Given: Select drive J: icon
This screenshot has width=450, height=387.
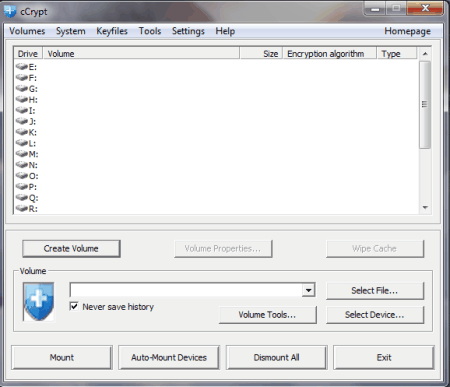Looking at the screenshot, I should (x=22, y=121).
